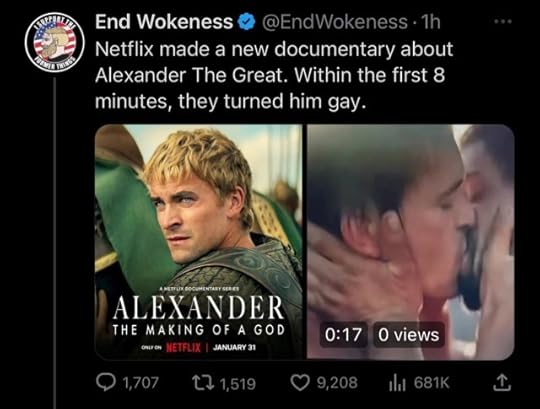Image resolution: width=540 pixels, height=409 pixels.
Task: Open the 1h timestamp link
Action: 431,22
